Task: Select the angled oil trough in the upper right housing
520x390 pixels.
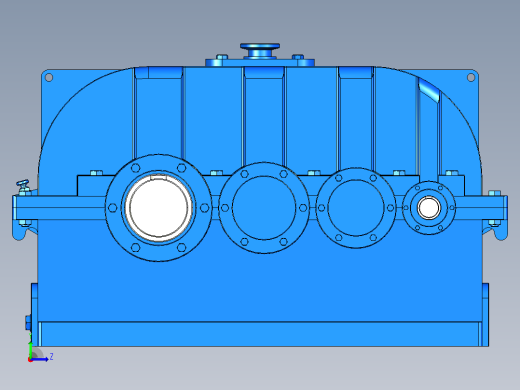Action: coord(429,89)
